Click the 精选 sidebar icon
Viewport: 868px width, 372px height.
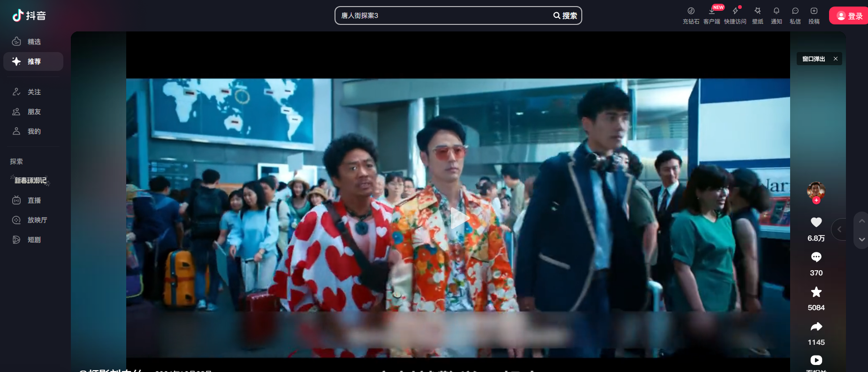(x=16, y=41)
